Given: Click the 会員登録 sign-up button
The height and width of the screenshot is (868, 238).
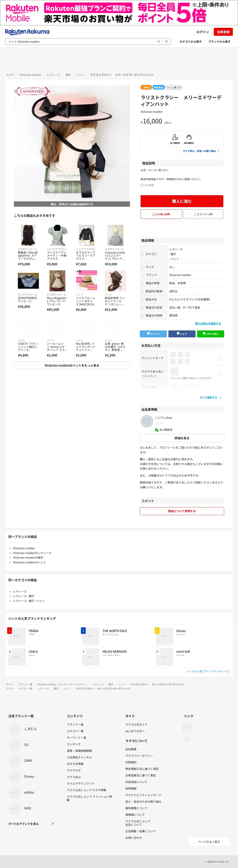Looking at the screenshot, I should click(x=223, y=32).
